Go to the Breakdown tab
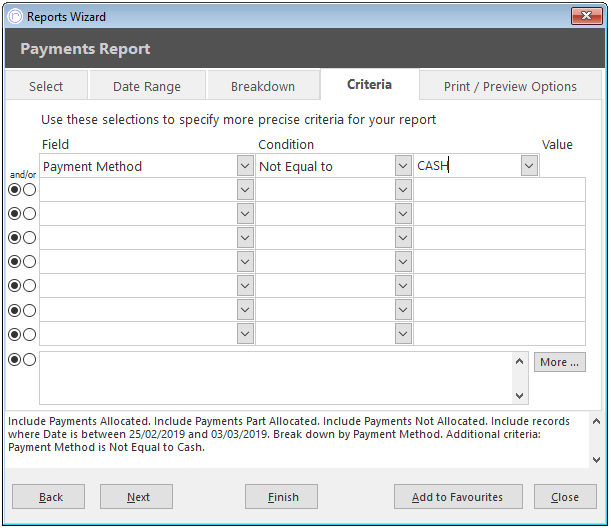 pyautogui.click(x=263, y=86)
